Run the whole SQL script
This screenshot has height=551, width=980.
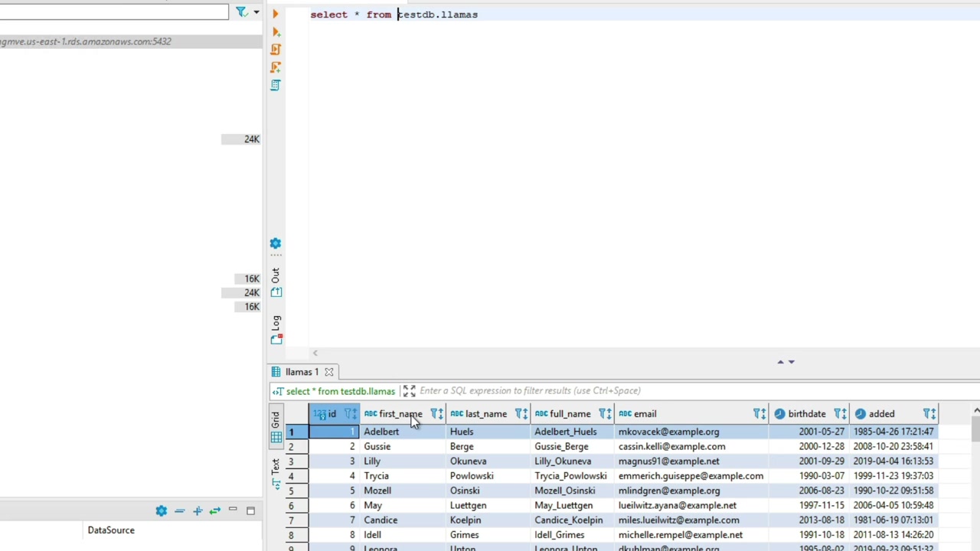click(x=276, y=50)
